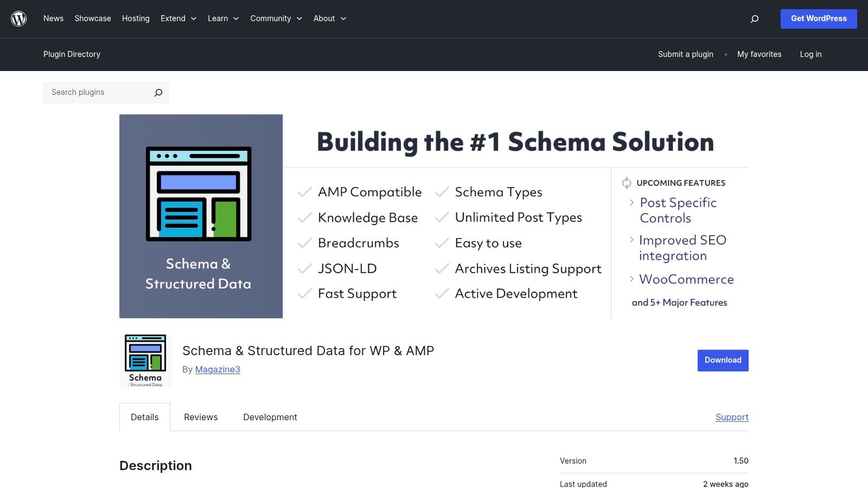Image resolution: width=868 pixels, height=488 pixels.
Task: Click the WooCommerce feature chevron arrow
Action: (x=631, y=279)
